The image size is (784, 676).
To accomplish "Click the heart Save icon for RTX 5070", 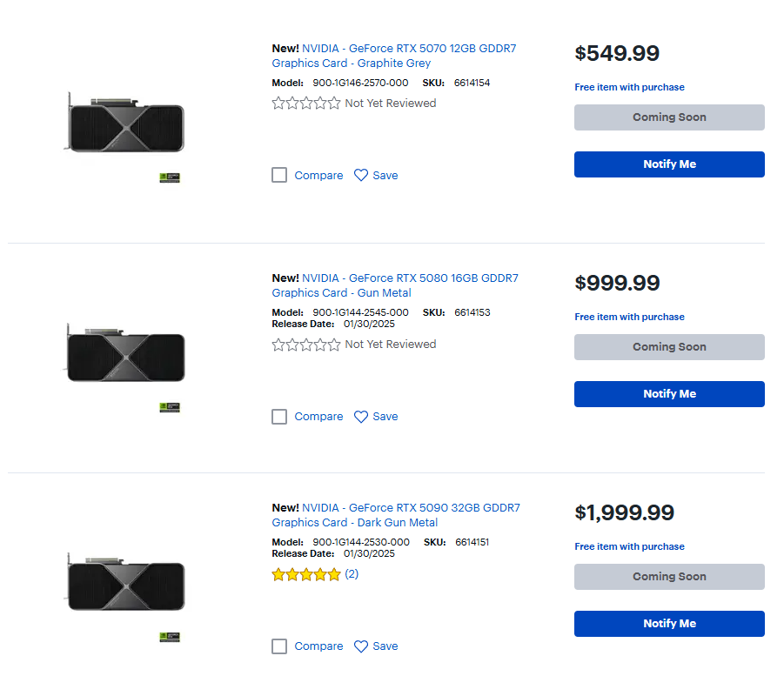I will (361, 175).
